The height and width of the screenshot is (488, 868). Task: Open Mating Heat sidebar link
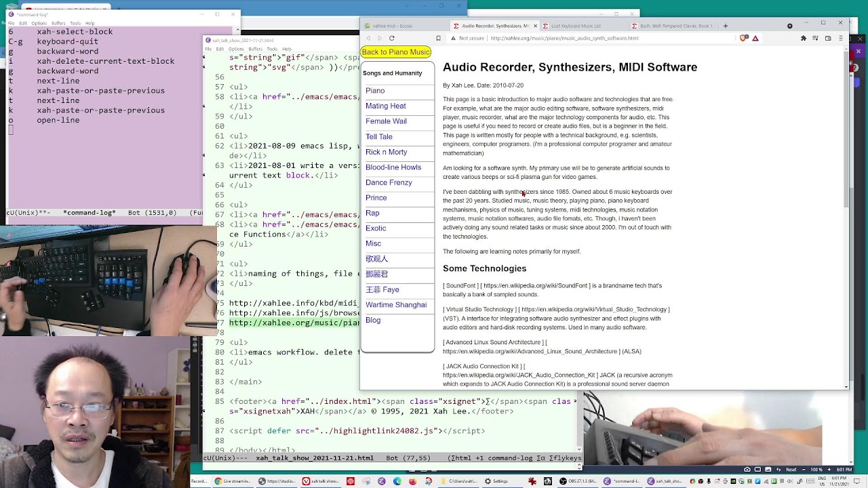point(386,106)
